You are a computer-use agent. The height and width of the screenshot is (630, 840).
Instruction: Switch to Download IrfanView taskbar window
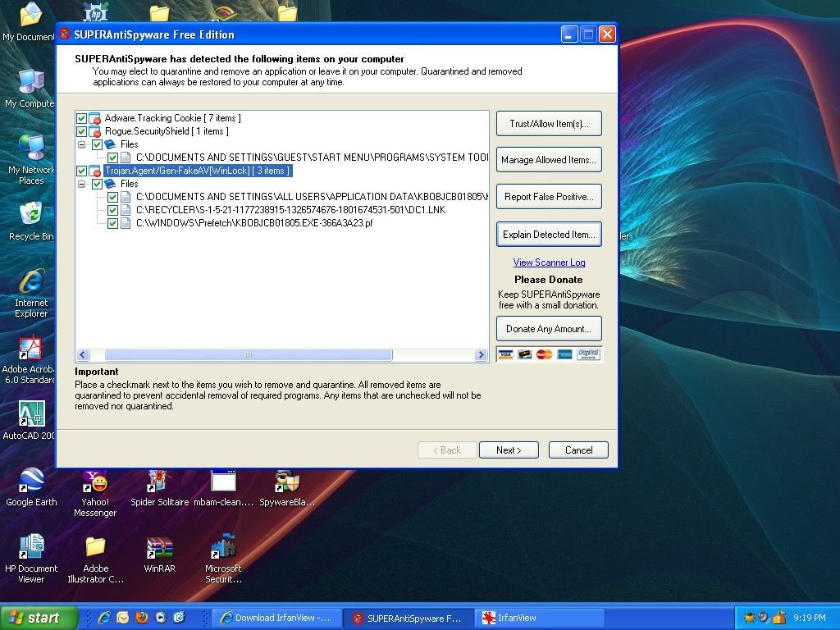(276, 618)
